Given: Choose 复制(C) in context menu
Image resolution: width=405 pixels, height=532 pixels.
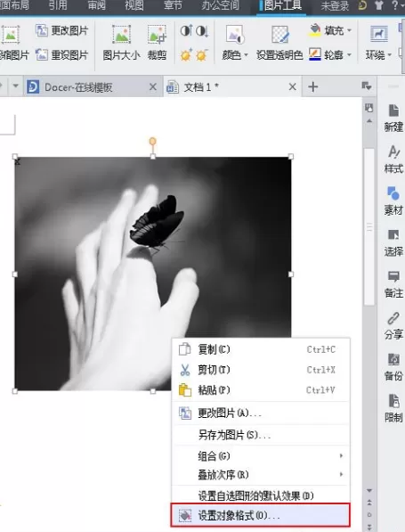Looking at the screenshot, I should 260,349.
